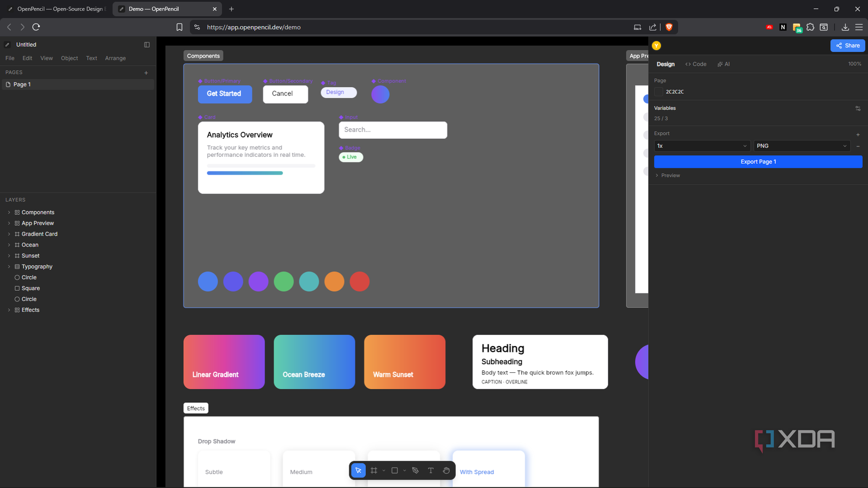This screenshot has height=488, width=868.
Task: Open the PNG format dropdown
Action: (x=802, y=146)
